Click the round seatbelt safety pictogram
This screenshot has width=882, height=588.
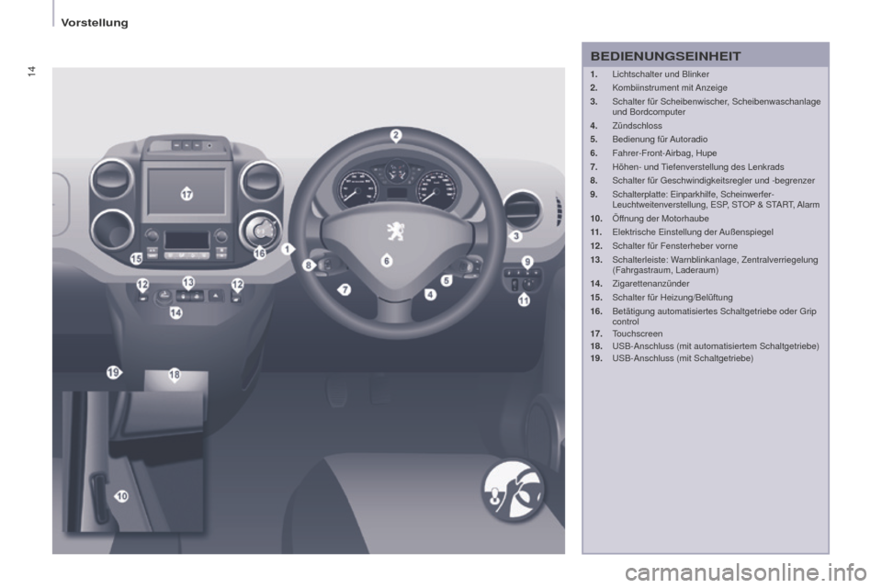513,491
